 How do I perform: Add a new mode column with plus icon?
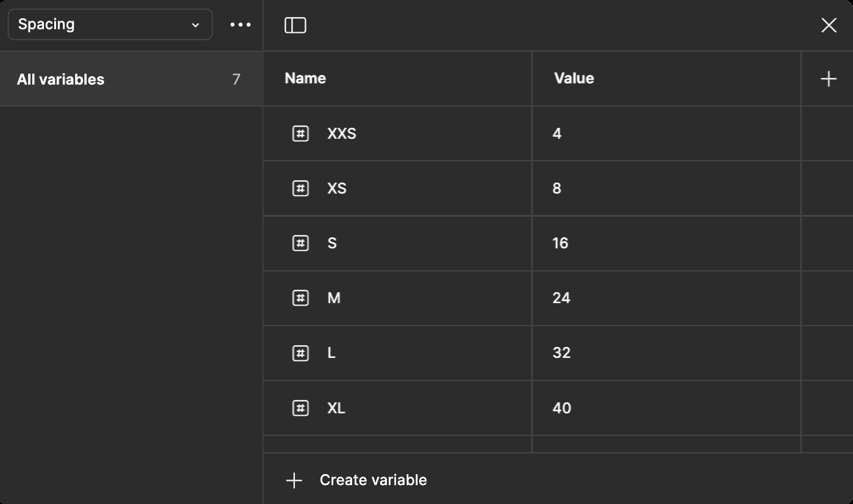pos(829,79)
